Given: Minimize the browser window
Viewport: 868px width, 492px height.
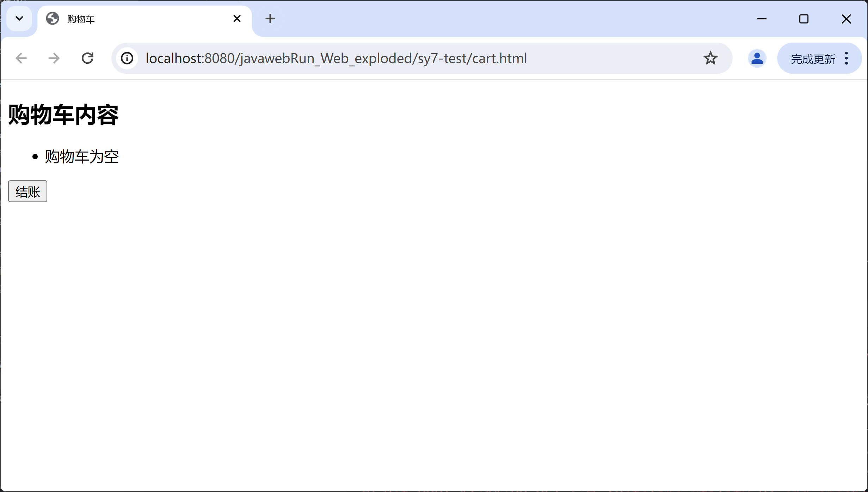Looking at the screenshot, I should pyautogui.click(x=762, y=19).
